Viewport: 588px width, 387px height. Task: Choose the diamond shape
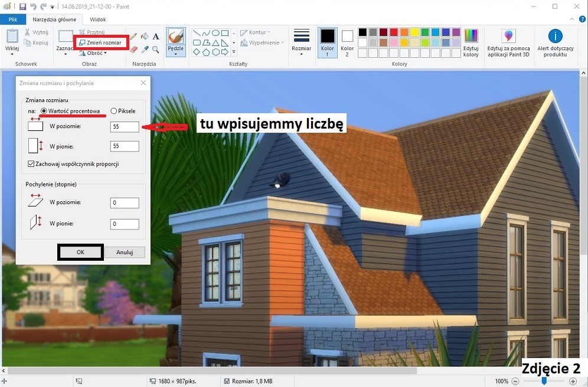tap(197, 53)
